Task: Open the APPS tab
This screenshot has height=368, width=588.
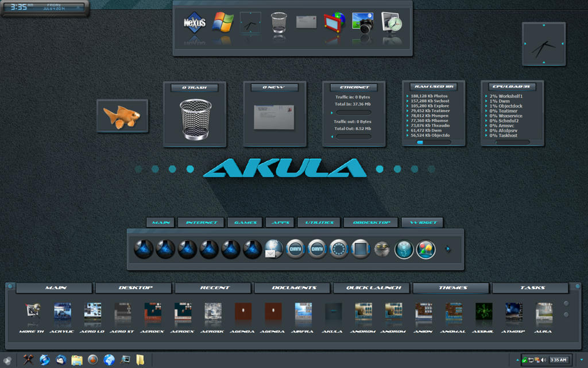Action: click(280, 223)
